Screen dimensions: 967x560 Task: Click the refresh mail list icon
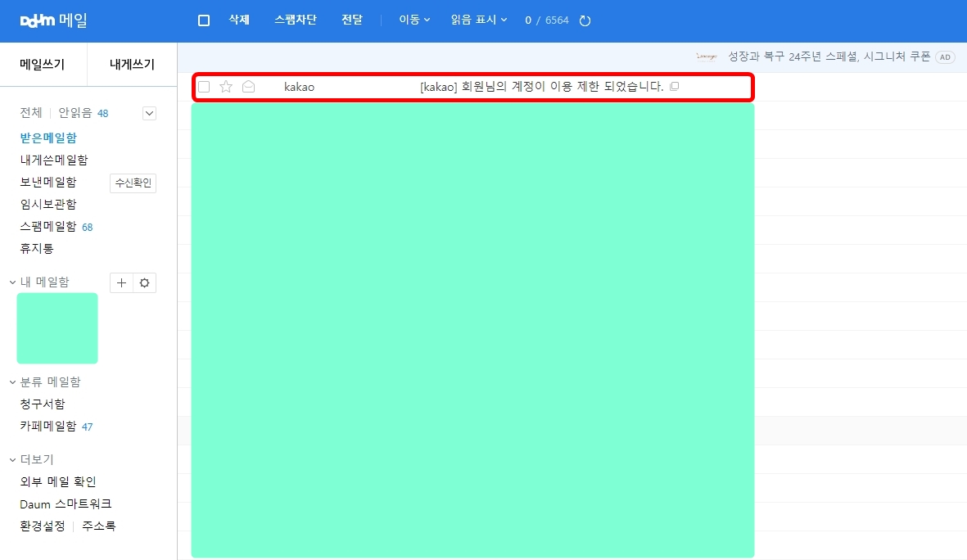click(x=585, y=20)
